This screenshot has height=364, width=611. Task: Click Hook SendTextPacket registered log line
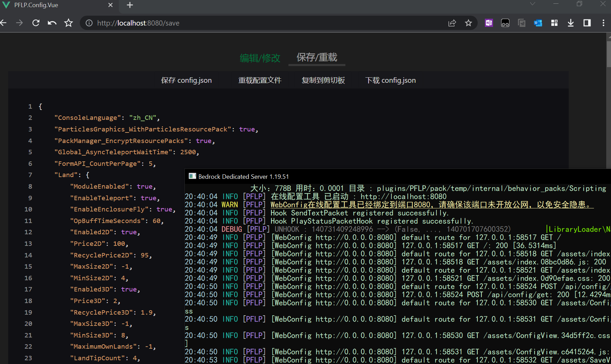tap(316, 213)
